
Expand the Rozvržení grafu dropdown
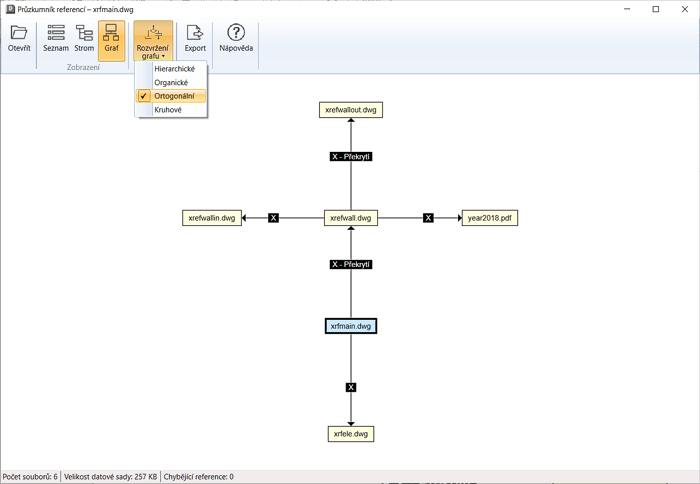(153, 41)
